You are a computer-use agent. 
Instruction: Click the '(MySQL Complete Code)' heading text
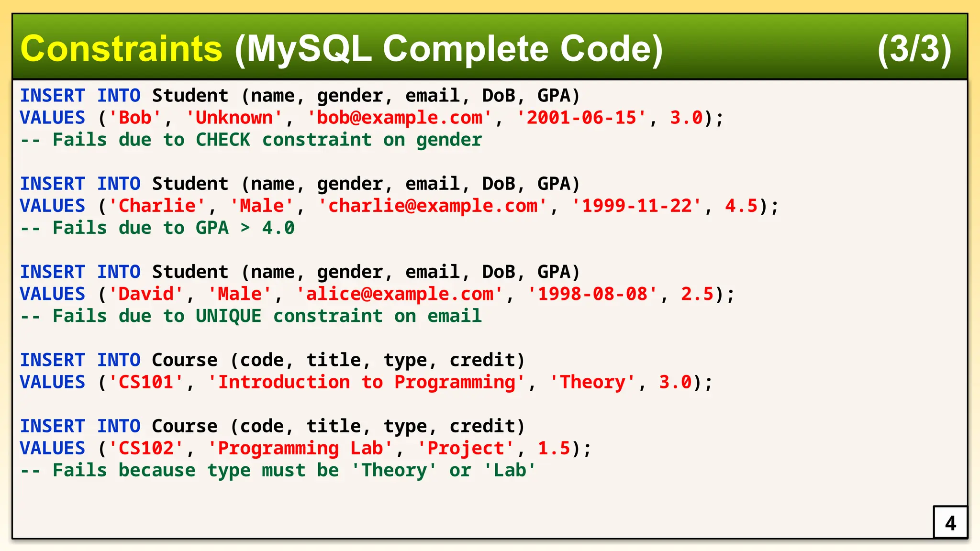click(x=449, y=50)
